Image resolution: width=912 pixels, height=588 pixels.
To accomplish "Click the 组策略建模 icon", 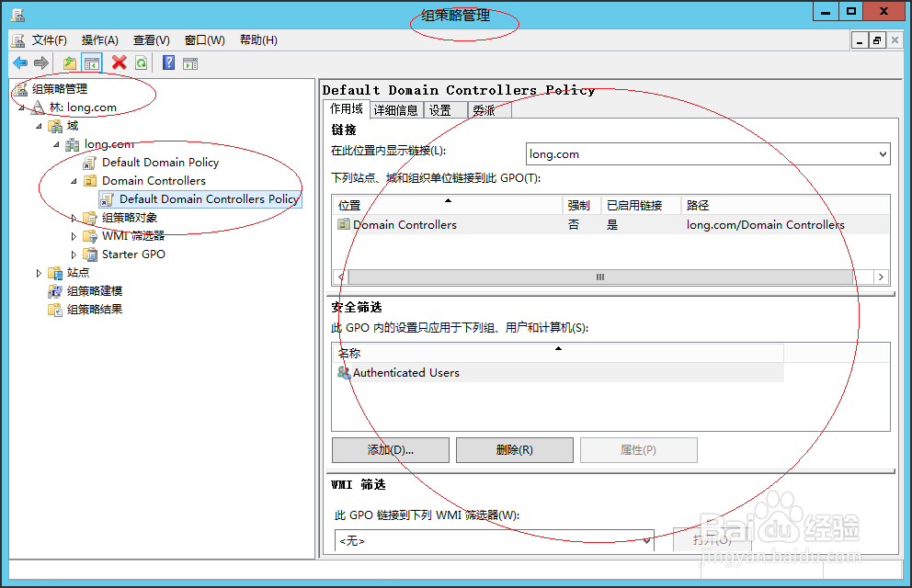I will pos(55,291).
